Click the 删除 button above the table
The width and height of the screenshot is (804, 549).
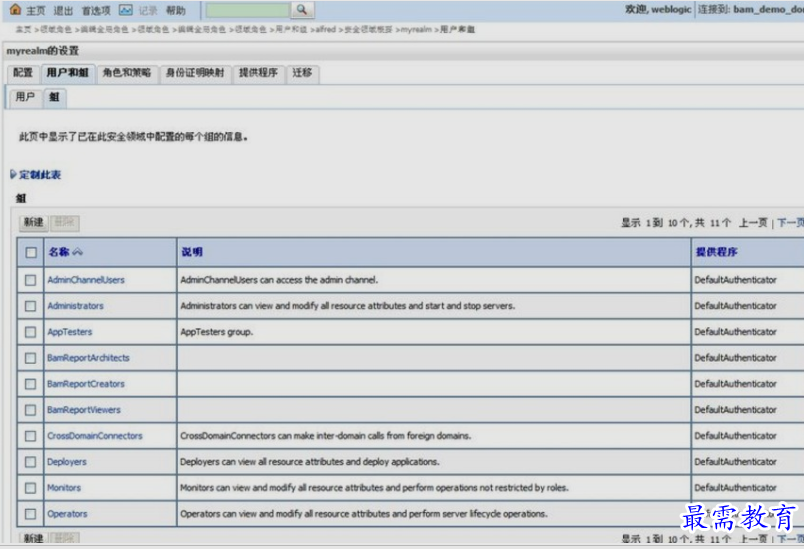pos(65,222)
